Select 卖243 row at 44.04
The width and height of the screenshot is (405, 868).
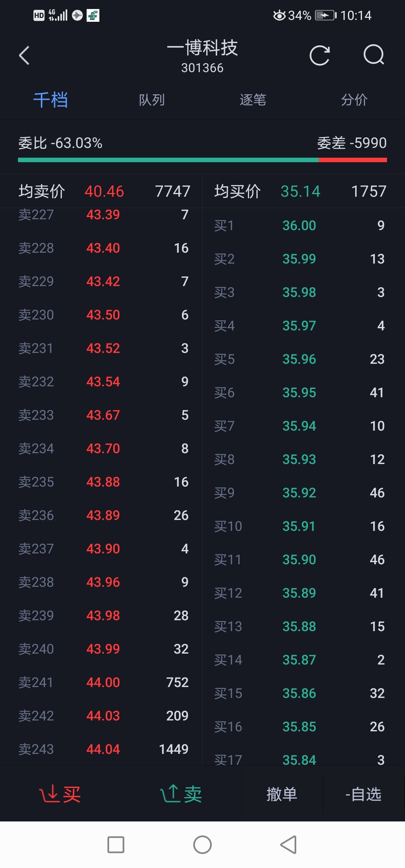click(103, 749)
